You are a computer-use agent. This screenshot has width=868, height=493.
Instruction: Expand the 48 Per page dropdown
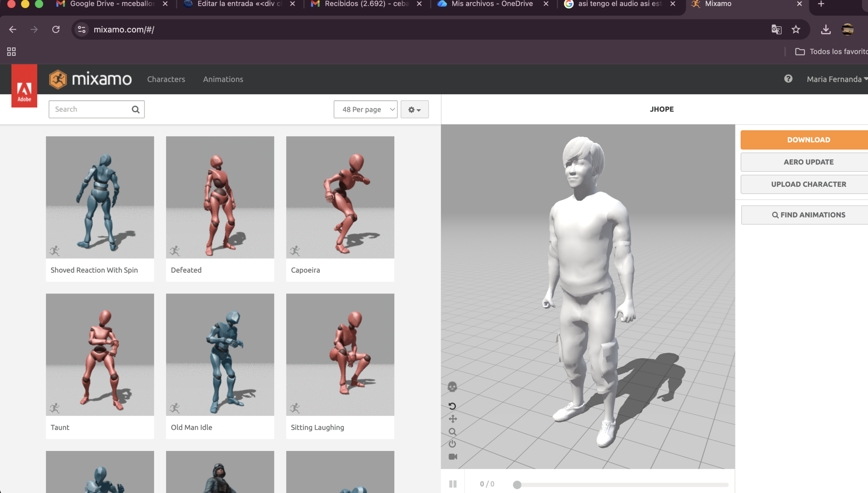[x=365, y=109]
